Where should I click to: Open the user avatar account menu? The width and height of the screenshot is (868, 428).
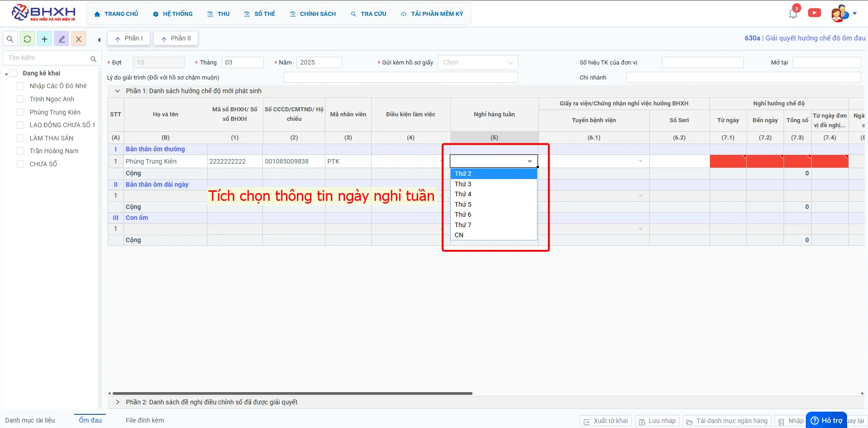pyautogui.click(x=843, y=13)
